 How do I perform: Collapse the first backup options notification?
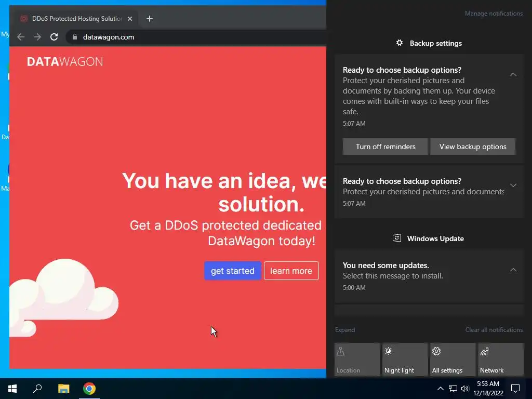tap(513, 74)
